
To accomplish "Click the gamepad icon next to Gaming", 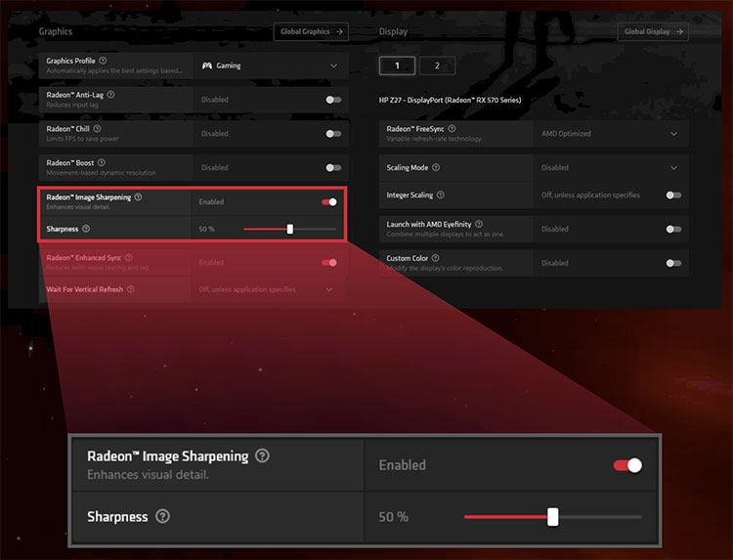I will pos(206,65).
